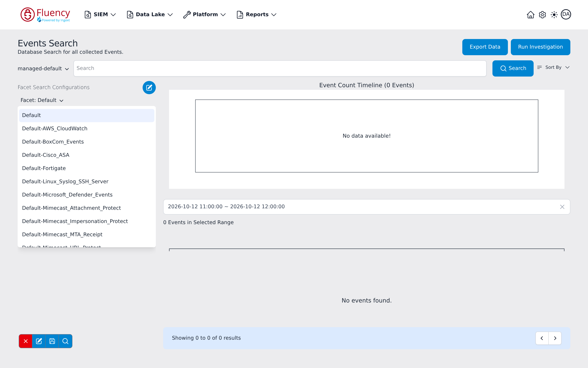This screenshot has height=368, width=588.
Task: Collapse the Facet: Default dropdown
Action: pyautogui.click(x=42, y=100)
